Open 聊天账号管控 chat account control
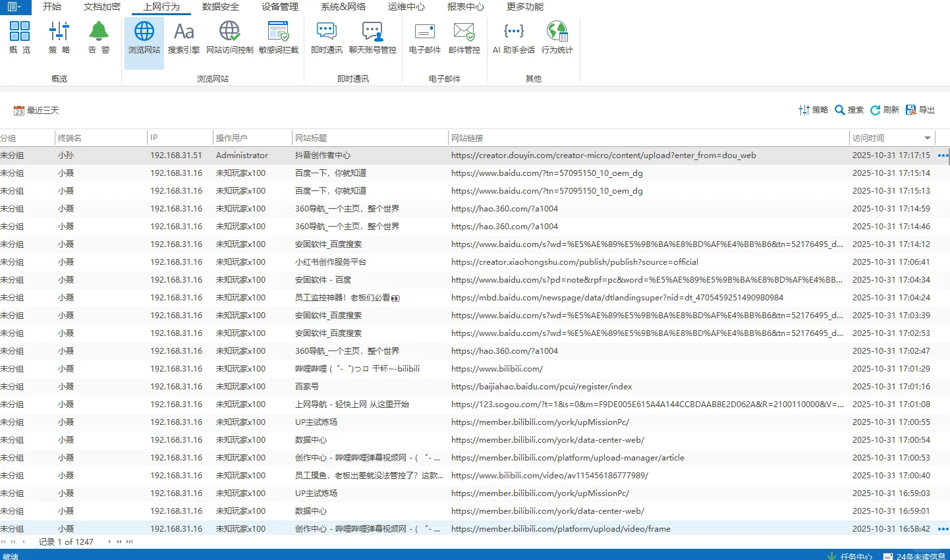Image resolution: width=950 pixels, height=560 pixels. point(373,37)
